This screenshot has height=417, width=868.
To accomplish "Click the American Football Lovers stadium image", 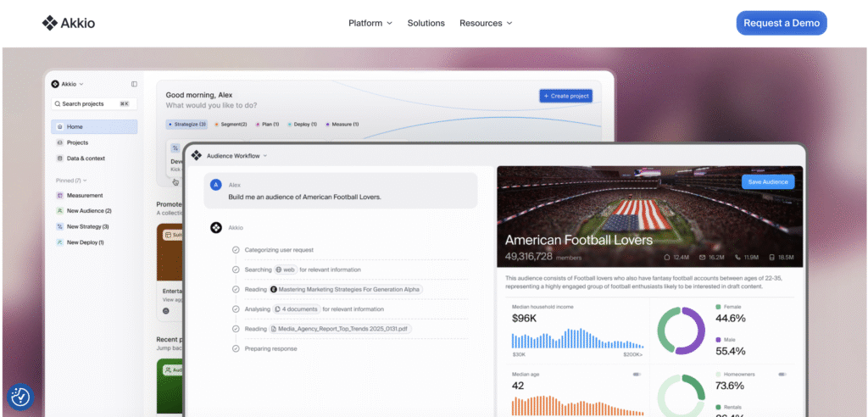I will click(649, 216).
